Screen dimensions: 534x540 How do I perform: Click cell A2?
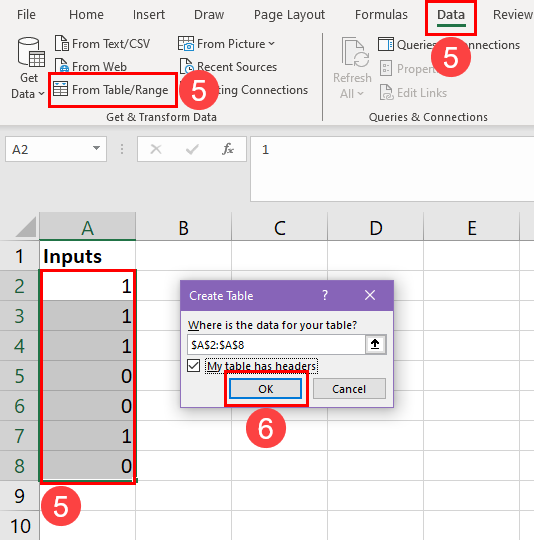87,285
